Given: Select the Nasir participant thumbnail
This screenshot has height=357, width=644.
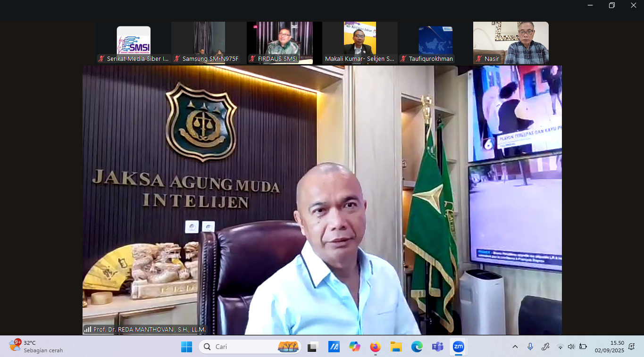Looking at the screenshot, I should (510, 43).
